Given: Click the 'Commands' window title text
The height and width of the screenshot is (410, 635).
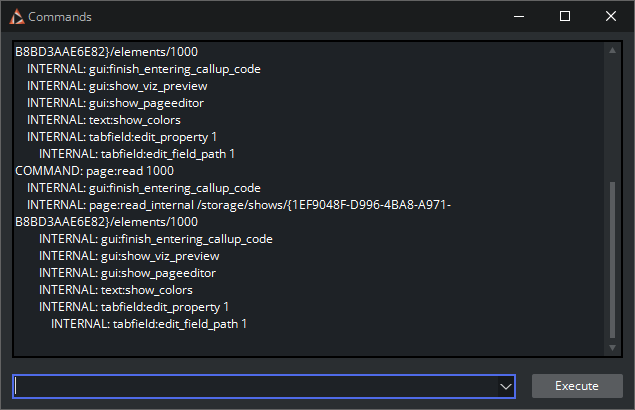Looking at the screenshot, I should pos(59,16).
